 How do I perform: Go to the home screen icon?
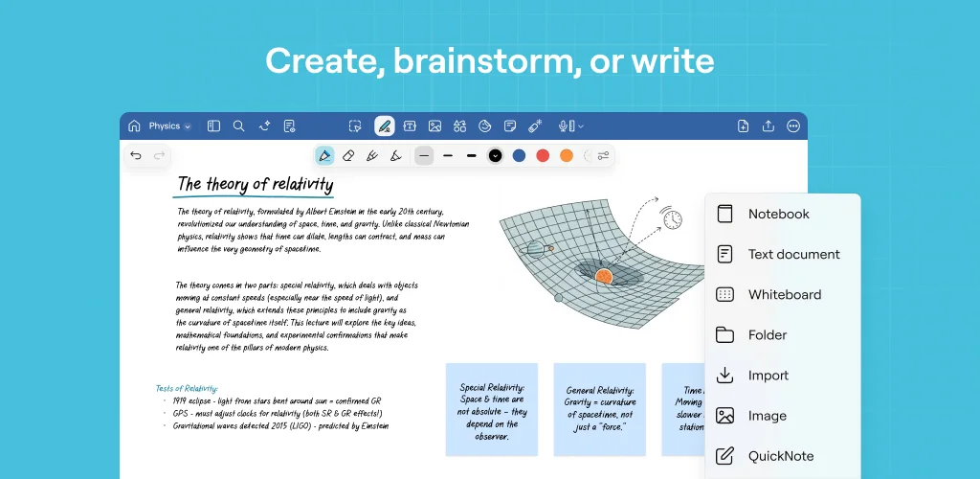click(x=134, y=126)
